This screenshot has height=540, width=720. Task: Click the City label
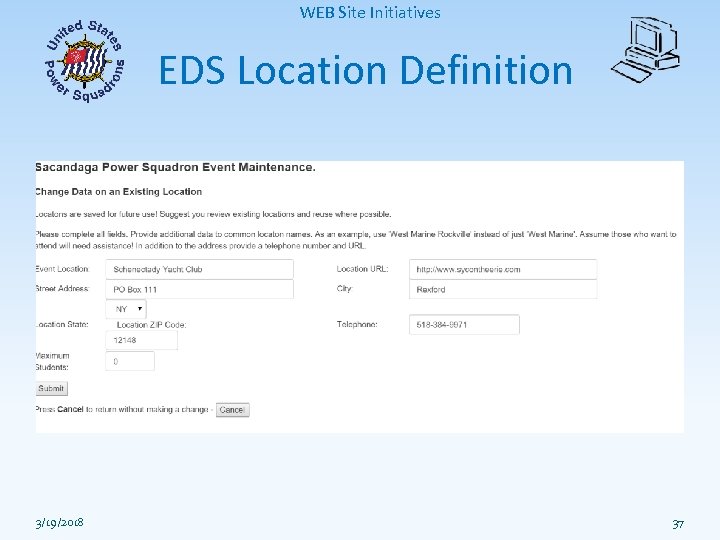(x=344, y=289)
